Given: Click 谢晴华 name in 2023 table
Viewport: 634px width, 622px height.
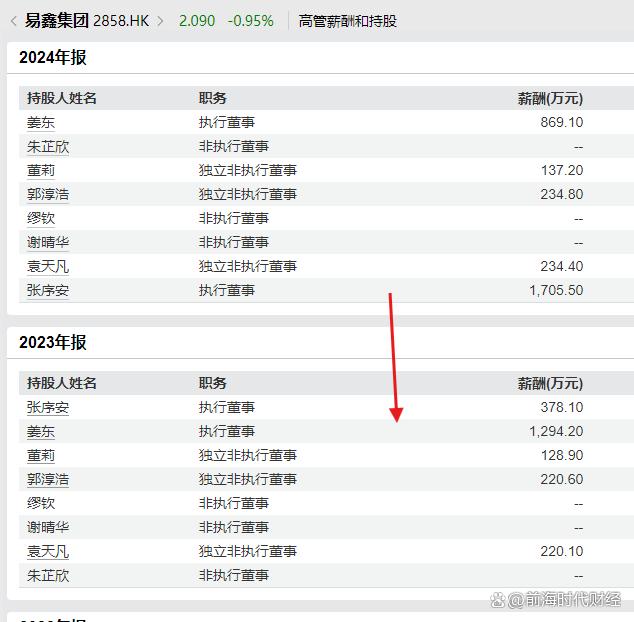Looking at the screenshot, I should (48, 527).
